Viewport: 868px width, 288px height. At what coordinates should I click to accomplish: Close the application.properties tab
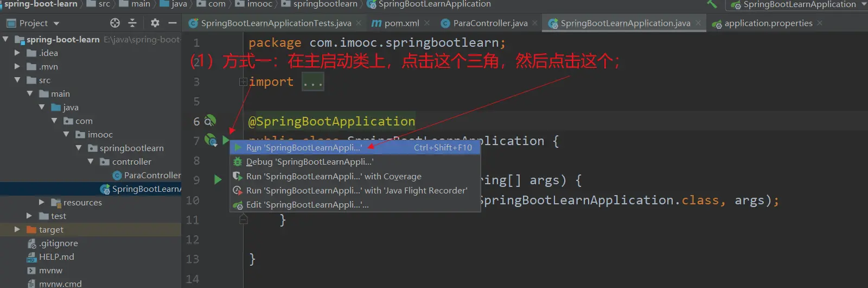coord(820,23)
